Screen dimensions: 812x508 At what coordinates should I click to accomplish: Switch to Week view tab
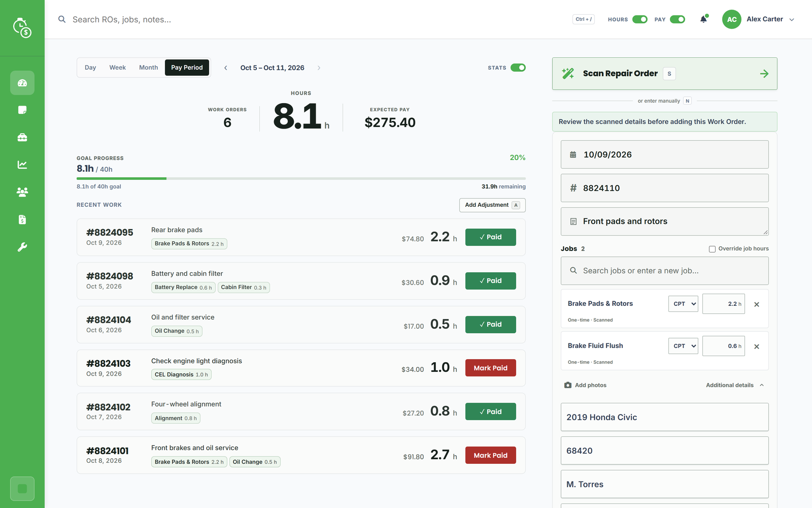118,68
